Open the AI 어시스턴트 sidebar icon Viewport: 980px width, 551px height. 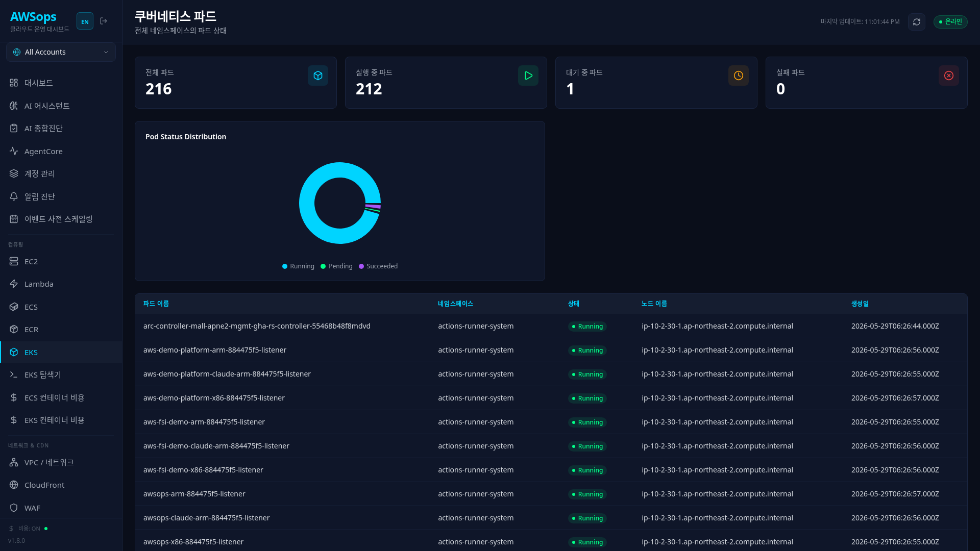click(14, 106)
